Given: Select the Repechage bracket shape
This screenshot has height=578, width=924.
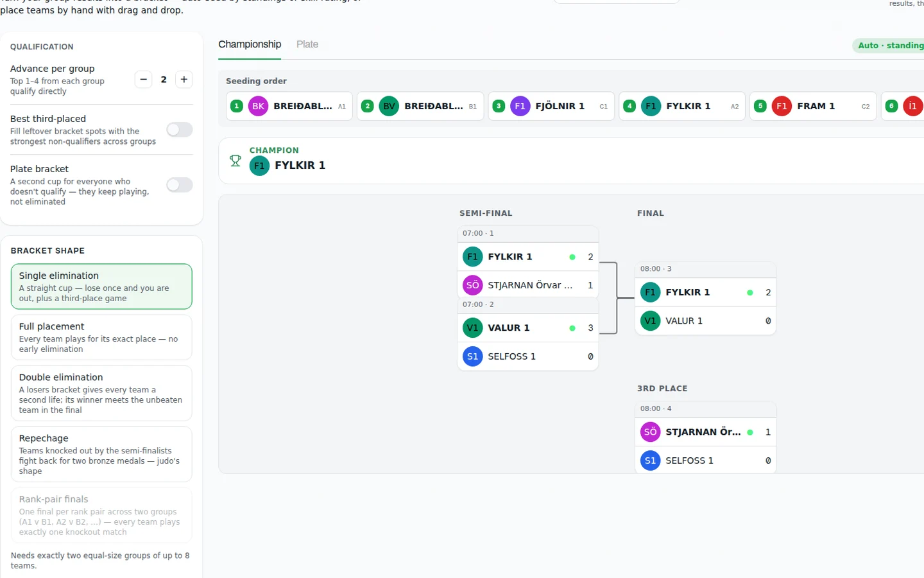Looking at the screenshot, I should (101, 454).
